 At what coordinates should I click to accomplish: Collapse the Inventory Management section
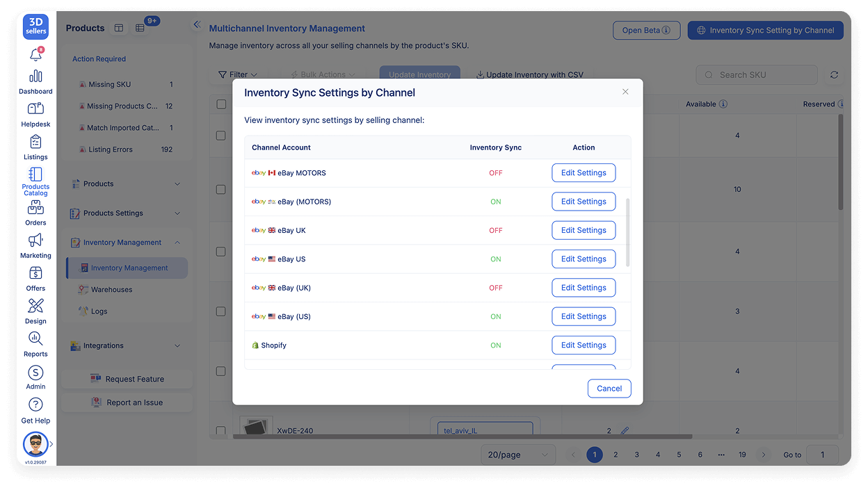click(x=127, y=243)
